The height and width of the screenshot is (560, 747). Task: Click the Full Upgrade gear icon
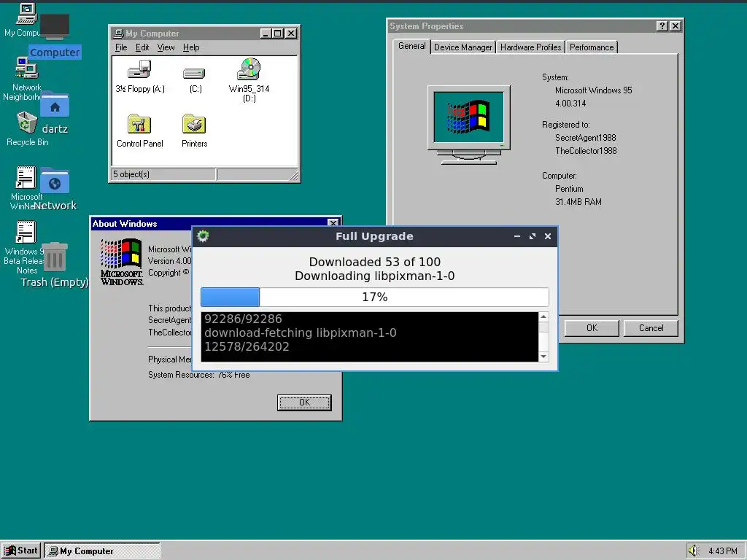203,236
